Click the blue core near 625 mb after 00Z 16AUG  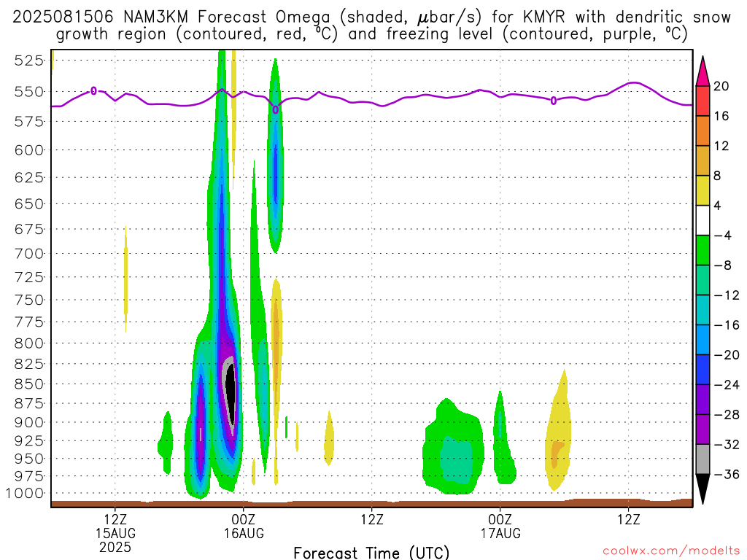(275, 174)
